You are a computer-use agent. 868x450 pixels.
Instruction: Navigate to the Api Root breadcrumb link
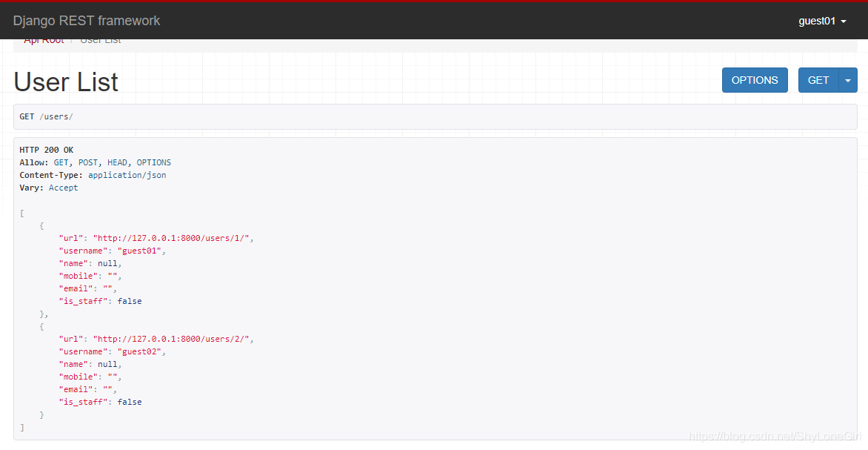click(x=43, y=39)
